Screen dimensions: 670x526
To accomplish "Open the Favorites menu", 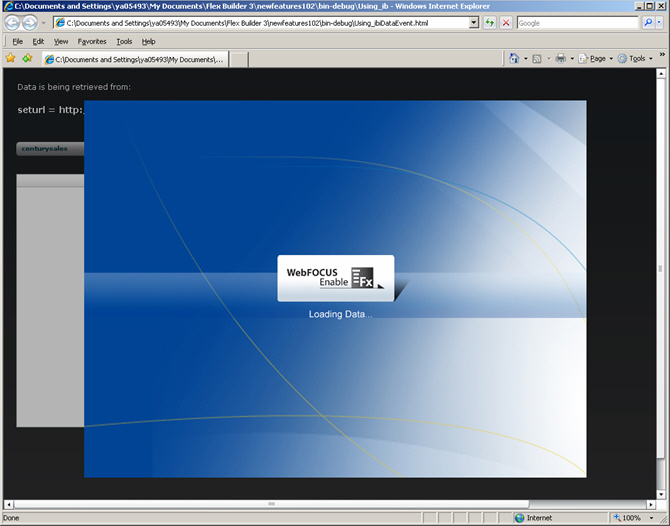I will [x=92, y=41].
